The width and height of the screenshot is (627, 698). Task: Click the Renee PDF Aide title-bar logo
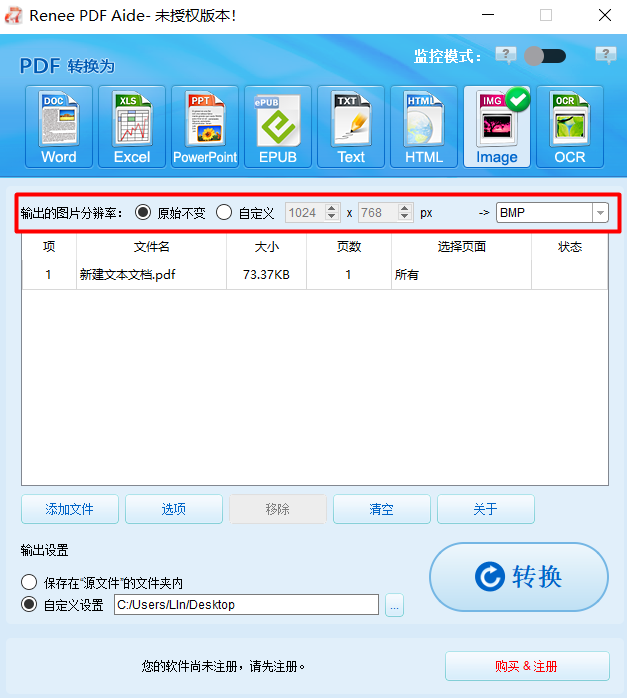coord(13,16)
